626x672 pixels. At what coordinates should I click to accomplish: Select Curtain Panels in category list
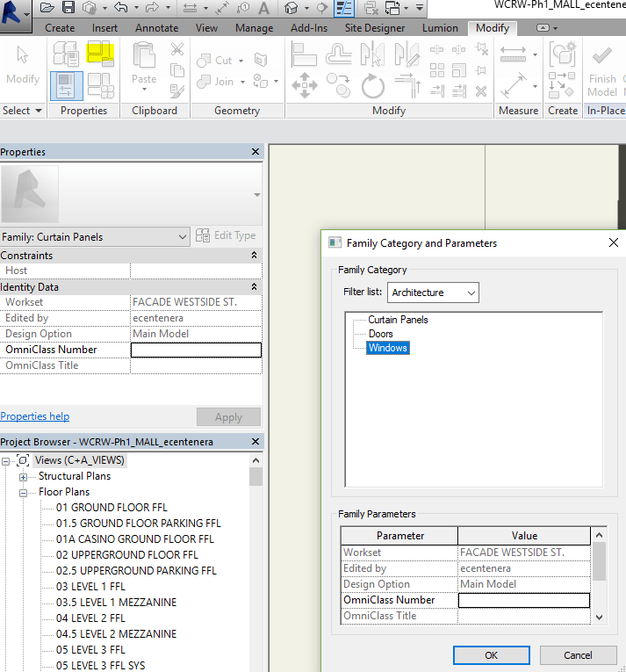pyautogui.click(x=398, y=320)
